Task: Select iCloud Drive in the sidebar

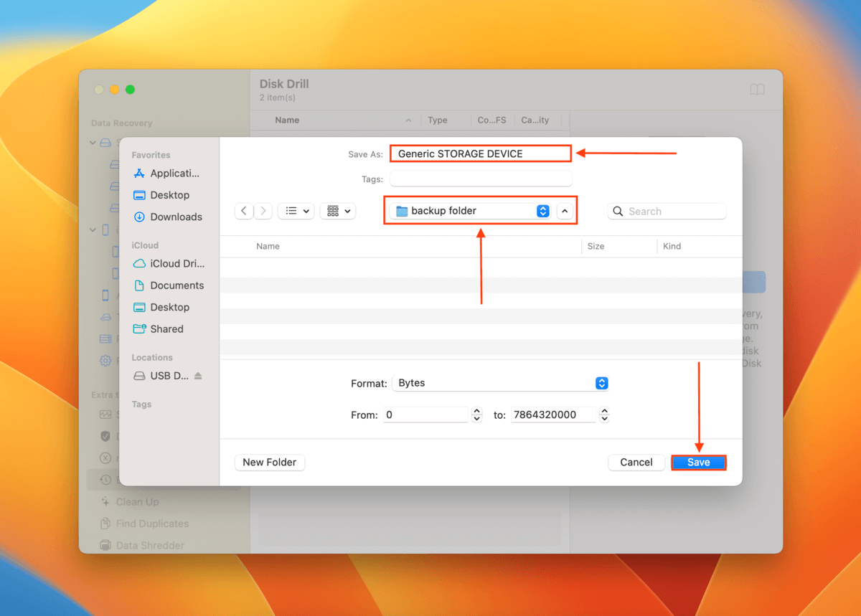Action: [169, 264]
